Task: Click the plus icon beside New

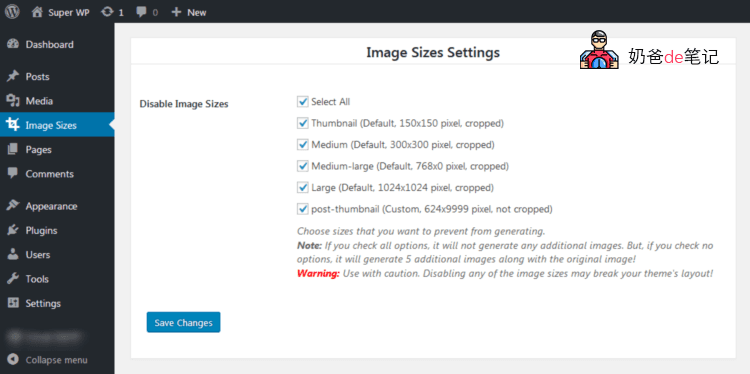Action: pyautogui.click(x=176, y=12)
